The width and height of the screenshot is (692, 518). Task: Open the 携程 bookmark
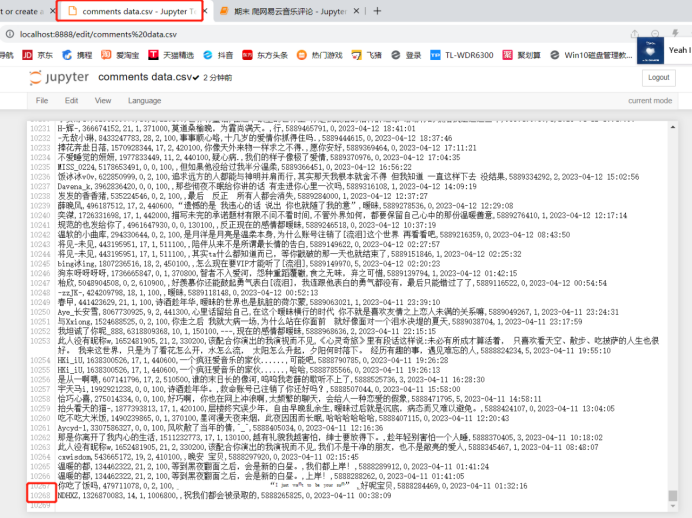[x=77, y=55]
